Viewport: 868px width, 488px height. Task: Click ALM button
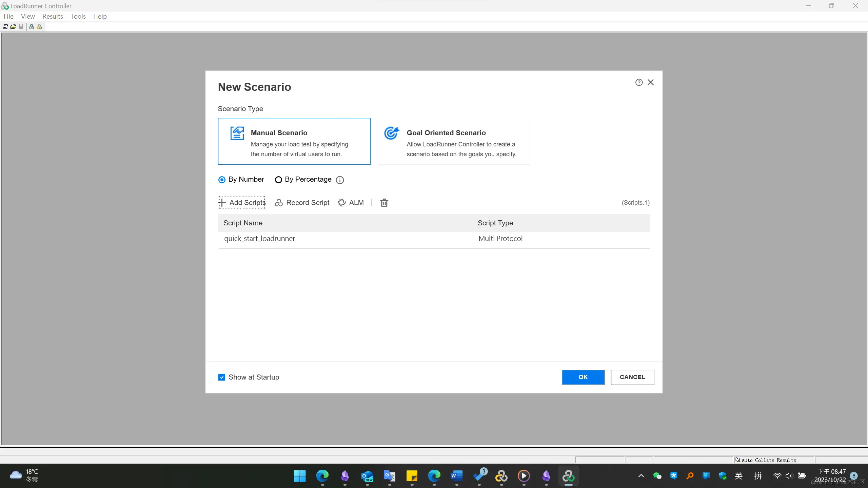(351, 203)
